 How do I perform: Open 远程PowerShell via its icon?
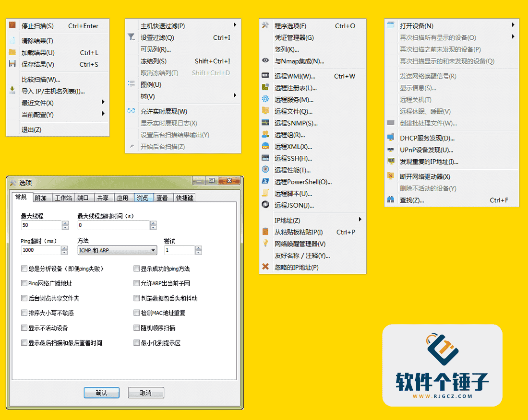pos(265,181)
